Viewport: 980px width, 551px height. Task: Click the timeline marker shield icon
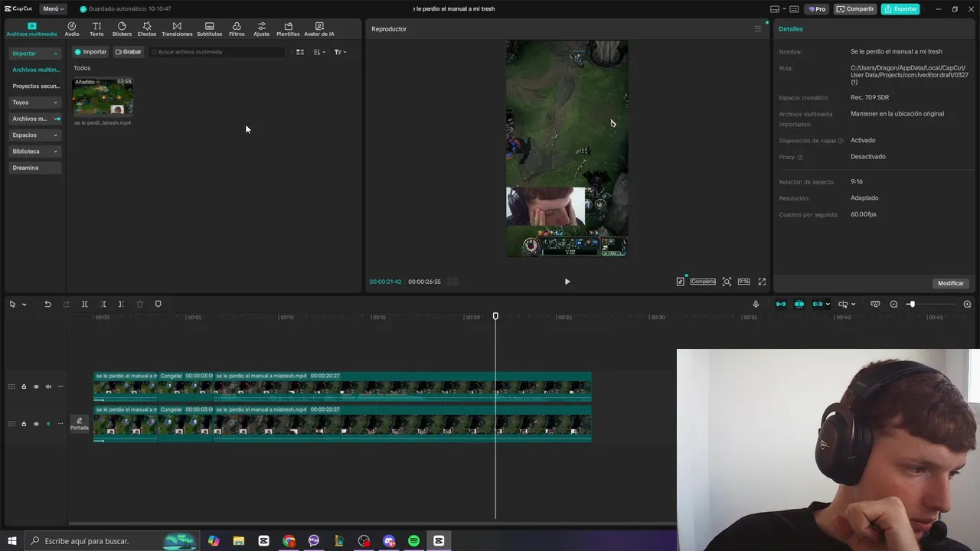pyautogui.click(x=158, y=305)
